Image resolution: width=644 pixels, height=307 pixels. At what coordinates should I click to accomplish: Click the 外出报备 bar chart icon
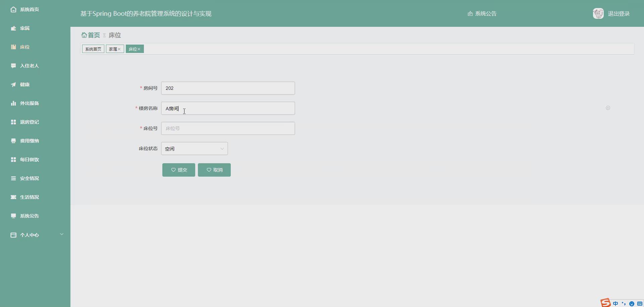pos(13,103)
